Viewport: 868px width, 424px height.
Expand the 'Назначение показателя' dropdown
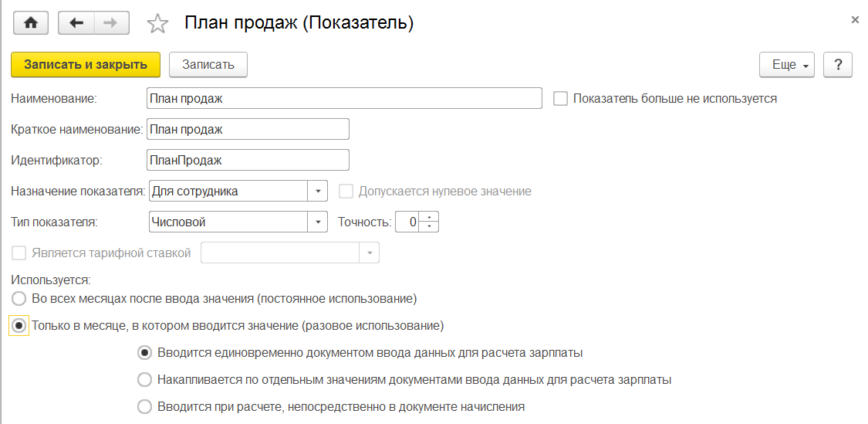(318, 191)
